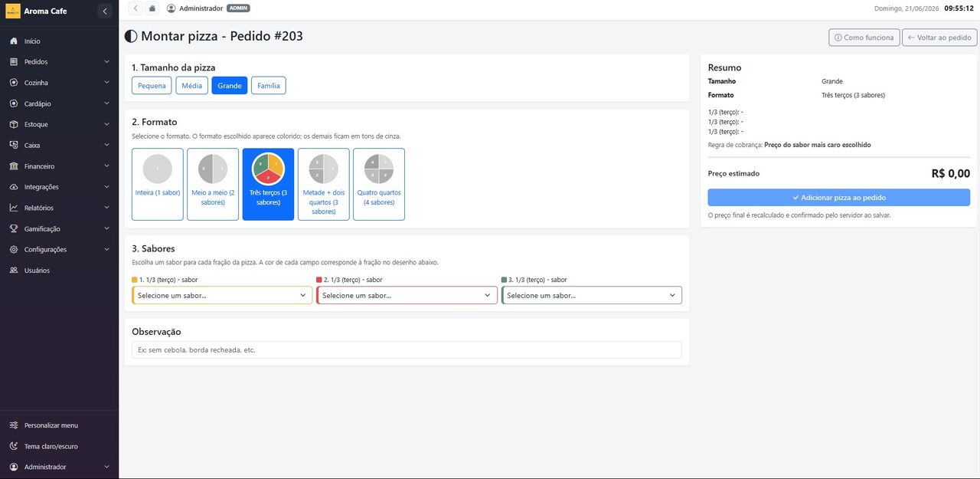The height and width of the screenshot is (479, 980).
Task: Open the Início menu item
Action: 59,41
